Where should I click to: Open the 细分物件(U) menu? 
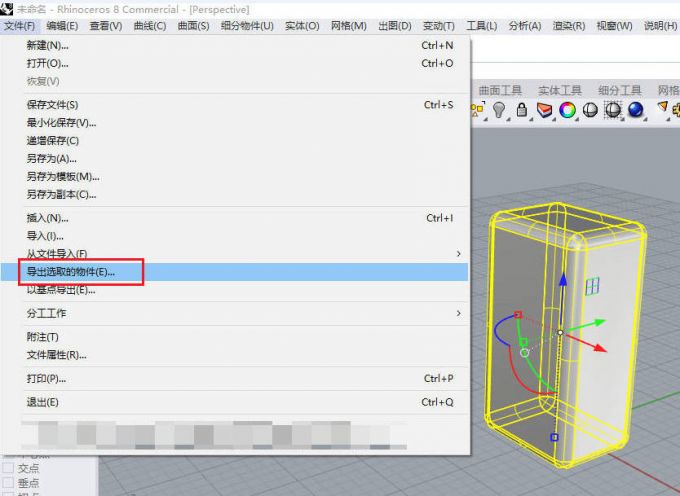click(247, 26)
